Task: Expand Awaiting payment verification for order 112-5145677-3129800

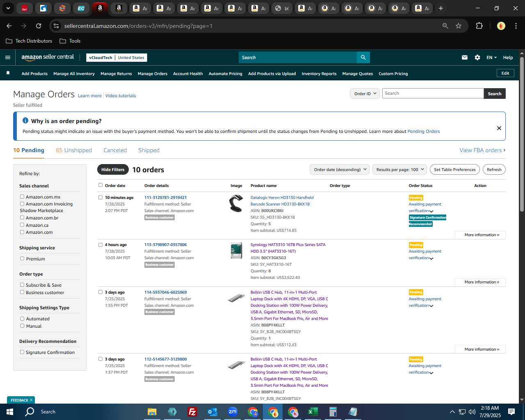Action: [x=431, y=373]
